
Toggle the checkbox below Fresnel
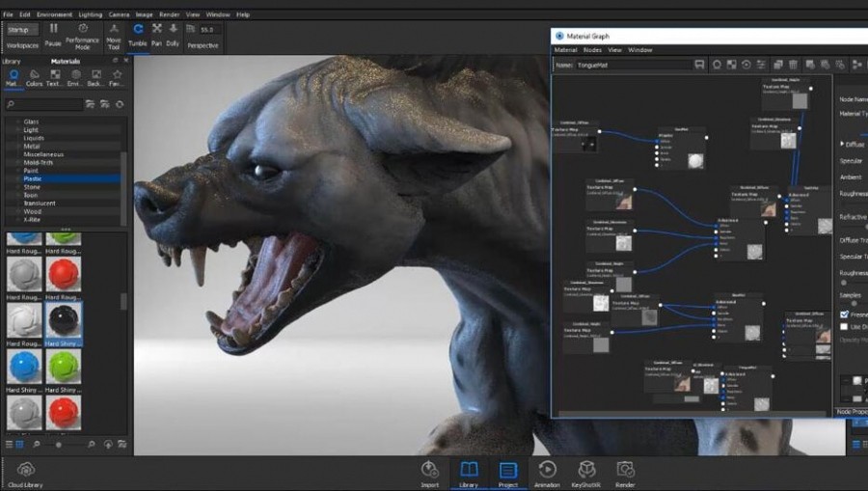point(844,327)
